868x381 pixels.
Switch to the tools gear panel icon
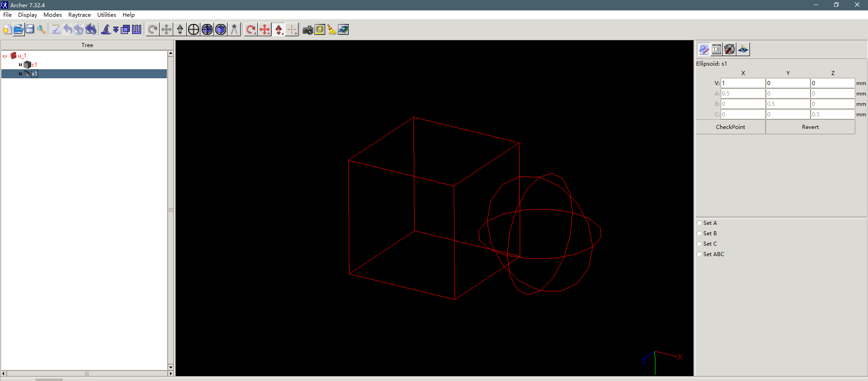[730, 49]
